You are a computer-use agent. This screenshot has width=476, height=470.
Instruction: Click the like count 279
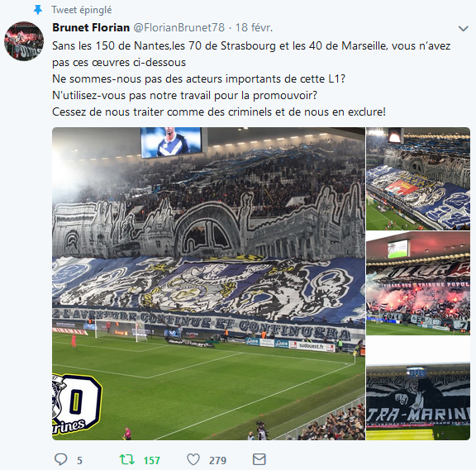tap(217, 460)
